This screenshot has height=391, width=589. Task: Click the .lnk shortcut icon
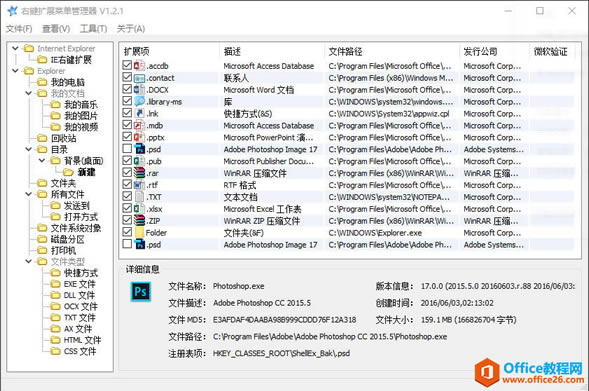139,113
